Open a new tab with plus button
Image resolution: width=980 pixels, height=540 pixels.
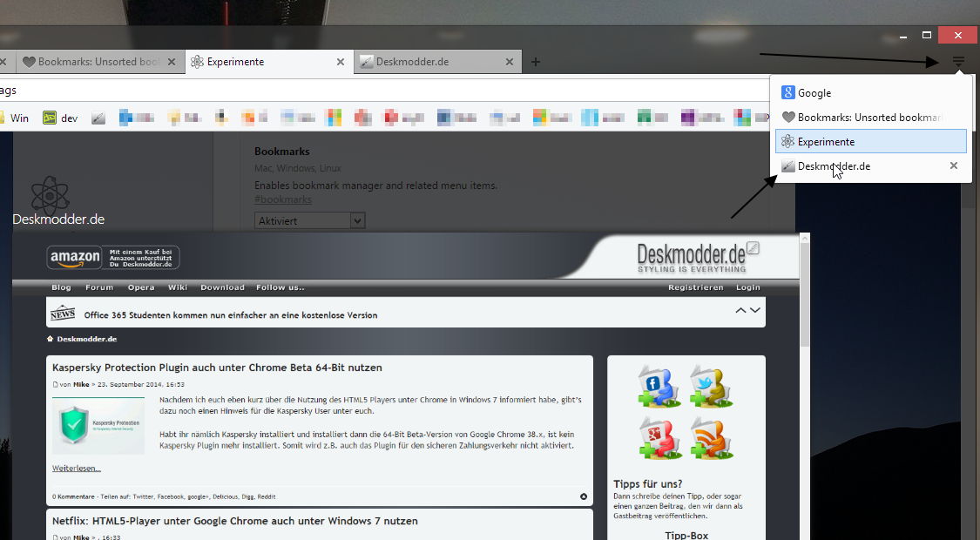tap(536, 62)
